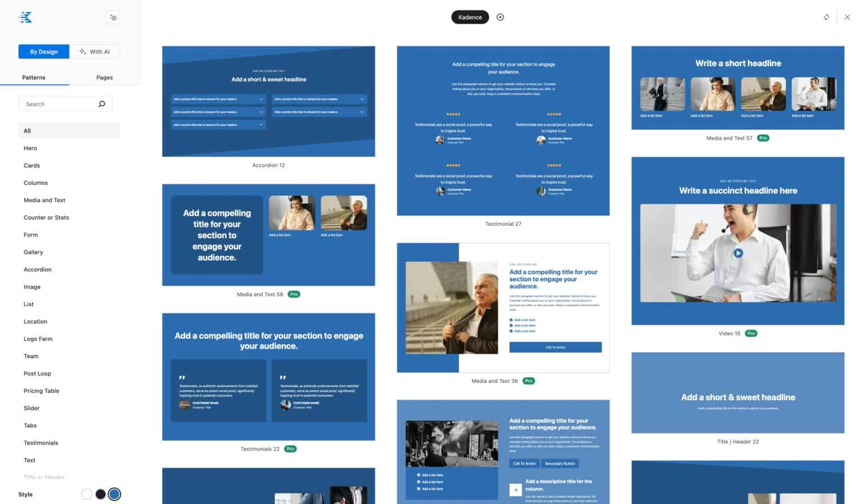Switch to By Design mode
The height and width of the screenshot is (504, 865).
point(44,52)
